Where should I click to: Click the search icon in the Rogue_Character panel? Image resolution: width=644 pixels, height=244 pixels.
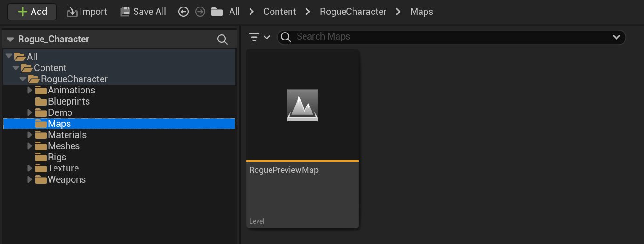pyautogui.click(x=223, y=39)
